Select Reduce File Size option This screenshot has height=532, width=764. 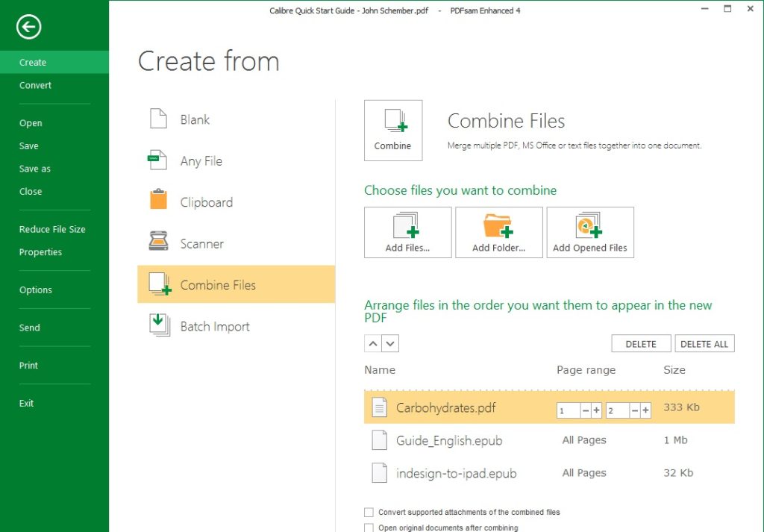tap(52, 229)
